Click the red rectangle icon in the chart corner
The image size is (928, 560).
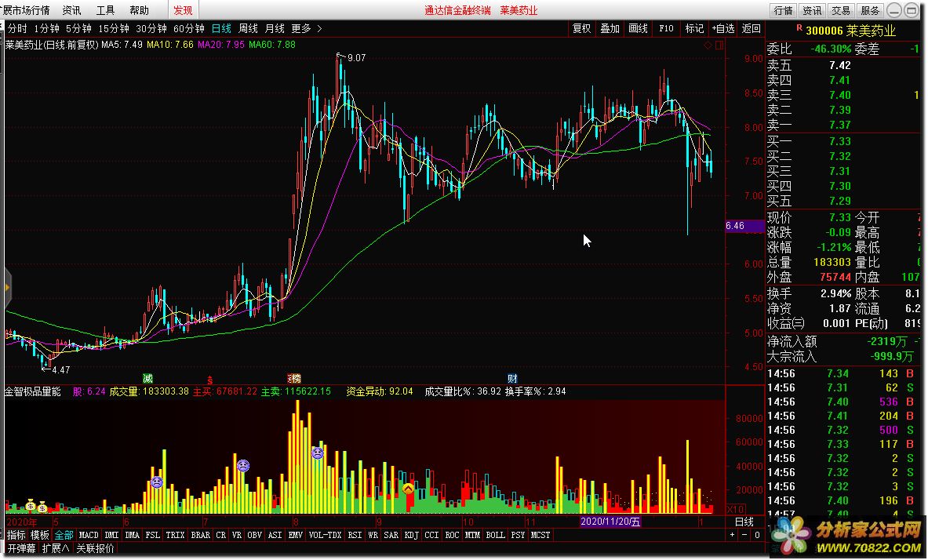pos(719,45)
